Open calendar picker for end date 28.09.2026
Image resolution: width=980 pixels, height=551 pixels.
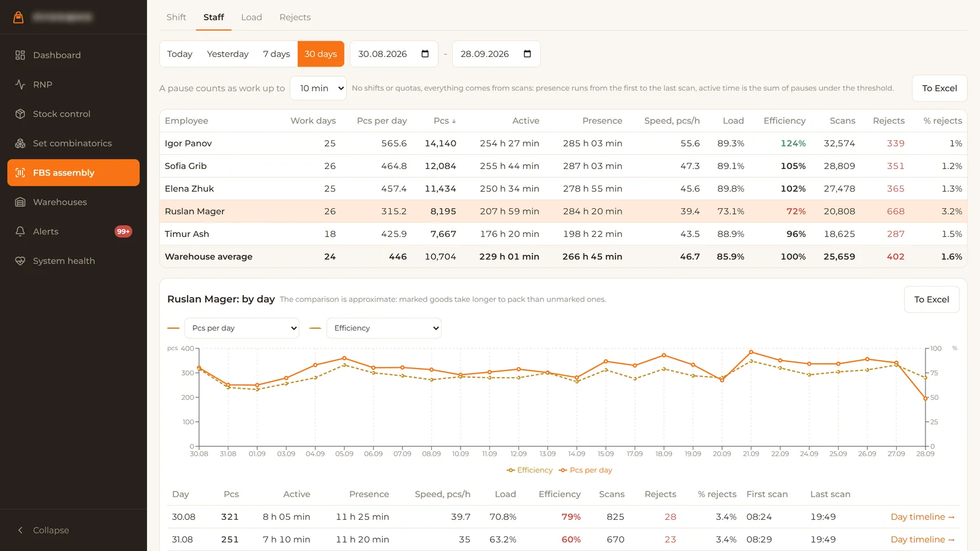click(x=527, y=54)
